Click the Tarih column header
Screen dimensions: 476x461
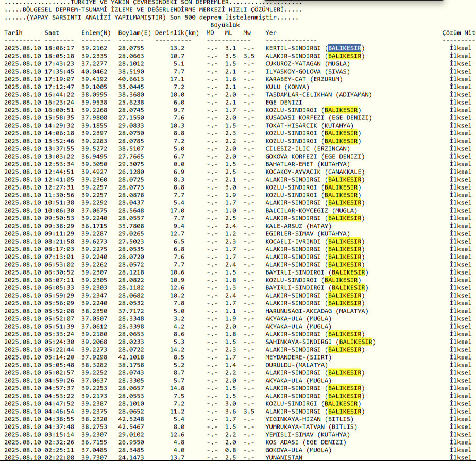pyautogui.click(x=13, y=33)
